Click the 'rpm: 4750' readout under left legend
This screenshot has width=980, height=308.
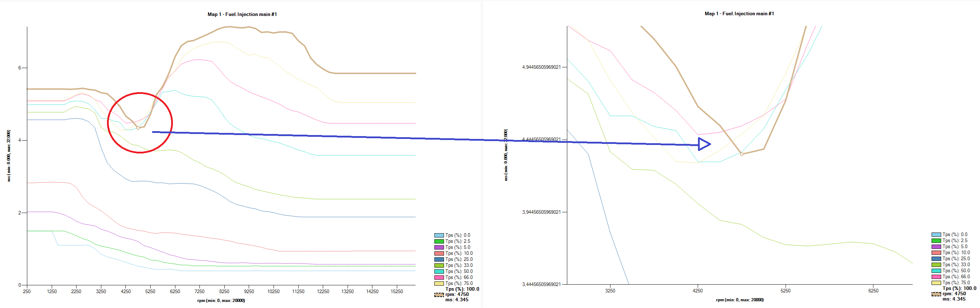[457, 295]
